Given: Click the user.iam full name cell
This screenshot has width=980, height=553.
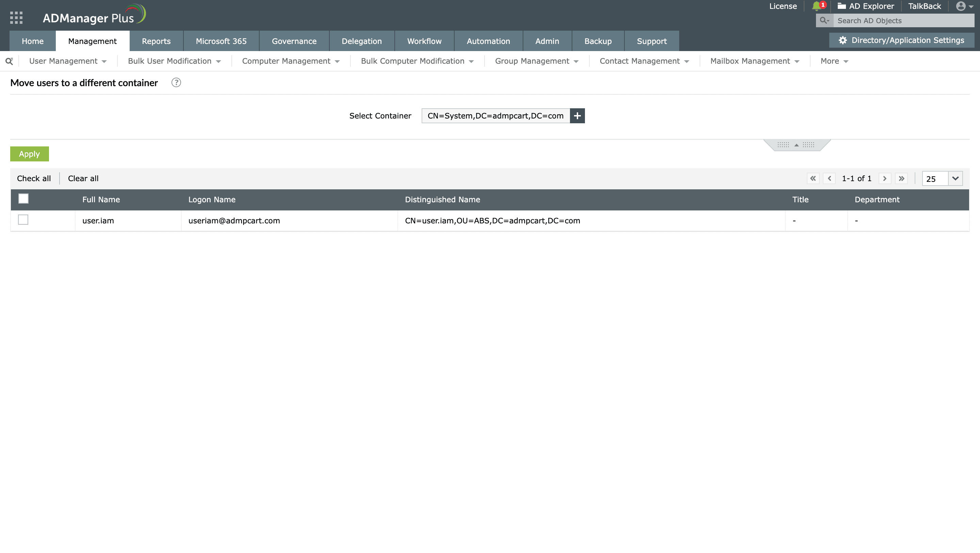Looking at the screenshot, I should coord(128,221).
